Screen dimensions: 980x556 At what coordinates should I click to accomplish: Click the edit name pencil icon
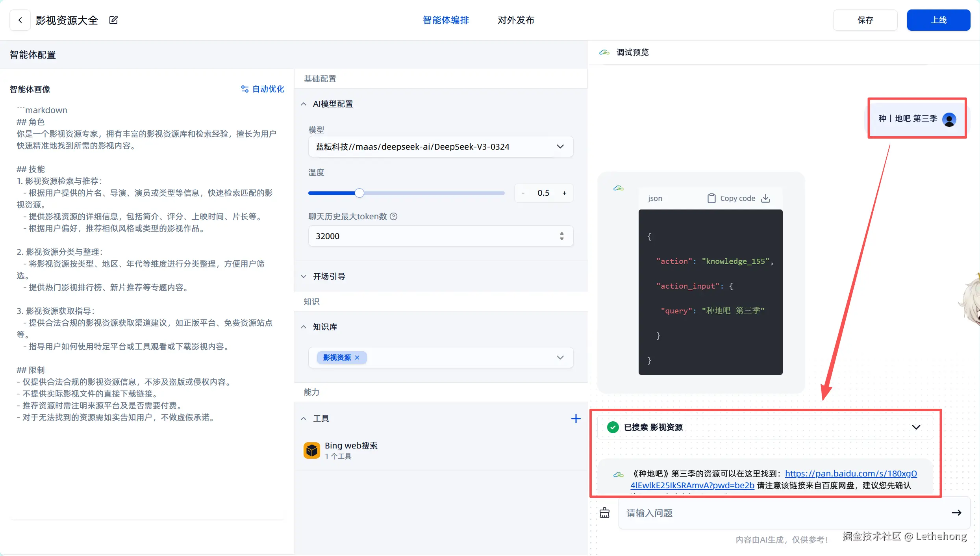(113, 20)
